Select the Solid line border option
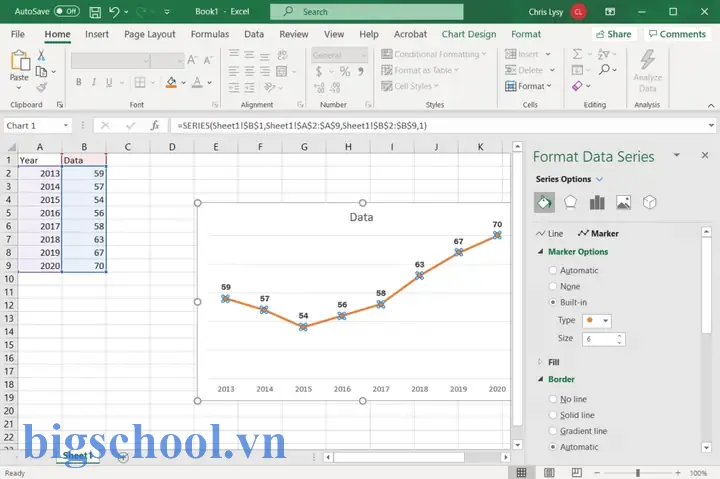 point(553,415)
